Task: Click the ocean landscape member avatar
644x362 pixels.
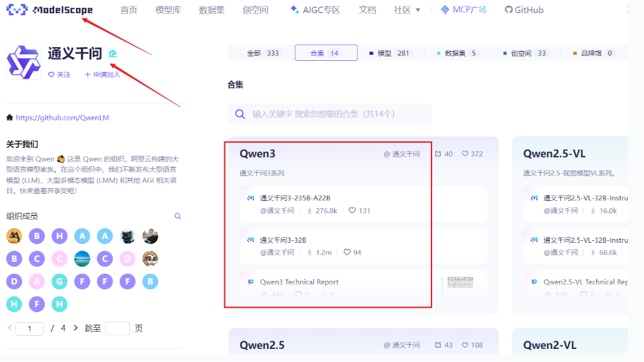Action: coord(82,259)
